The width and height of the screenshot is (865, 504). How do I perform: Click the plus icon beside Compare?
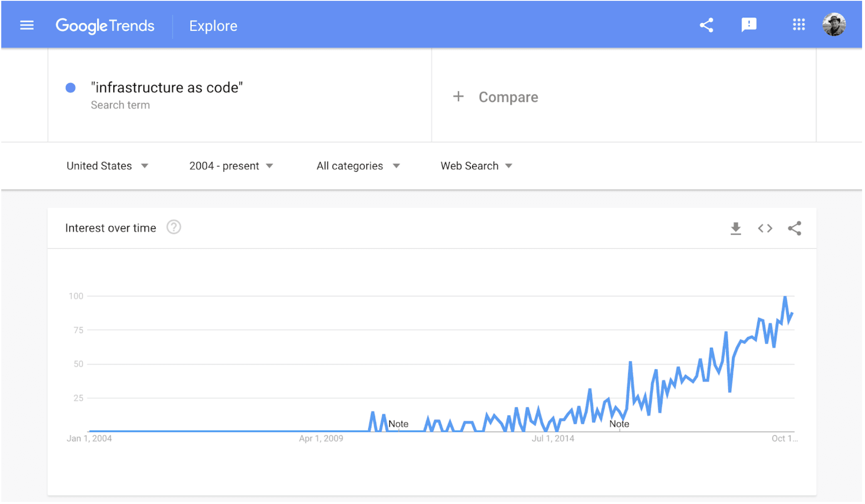458,96
